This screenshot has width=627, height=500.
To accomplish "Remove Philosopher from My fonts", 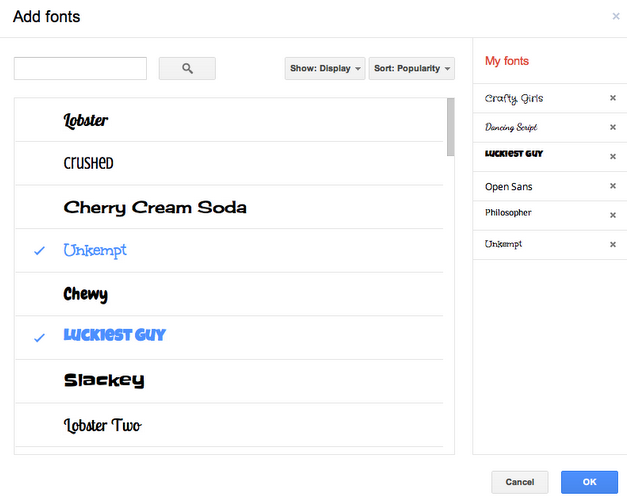I will (612, 215).
